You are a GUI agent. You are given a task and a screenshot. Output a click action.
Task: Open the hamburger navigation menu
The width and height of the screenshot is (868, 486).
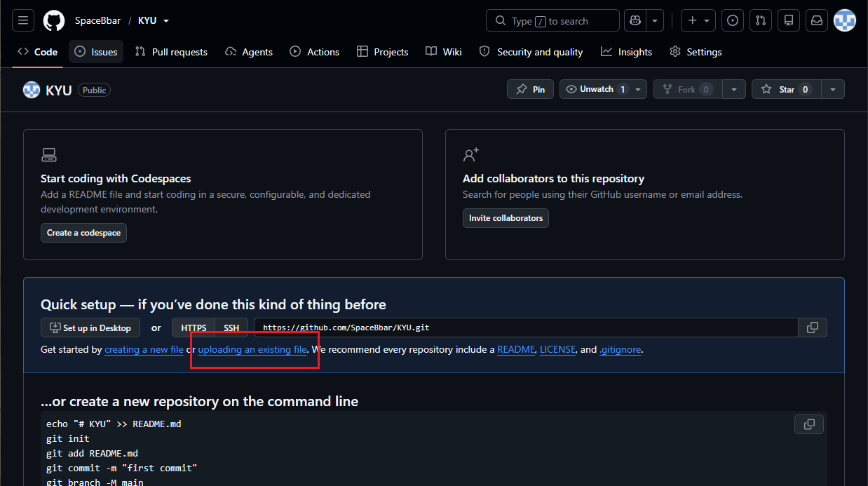coord(23,20)
